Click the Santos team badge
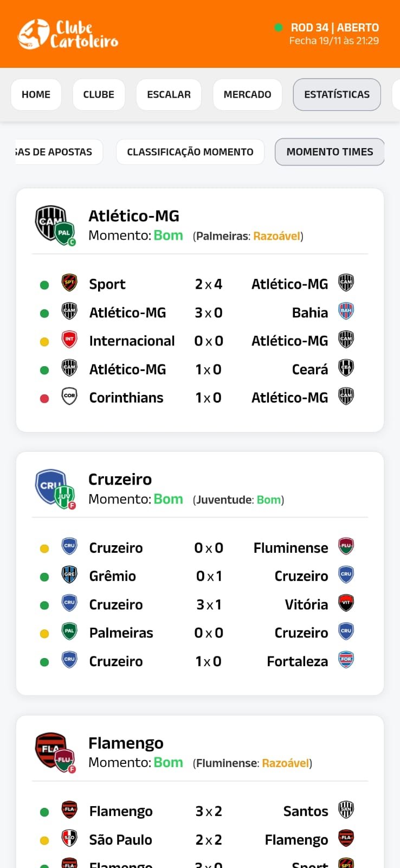 346,810
